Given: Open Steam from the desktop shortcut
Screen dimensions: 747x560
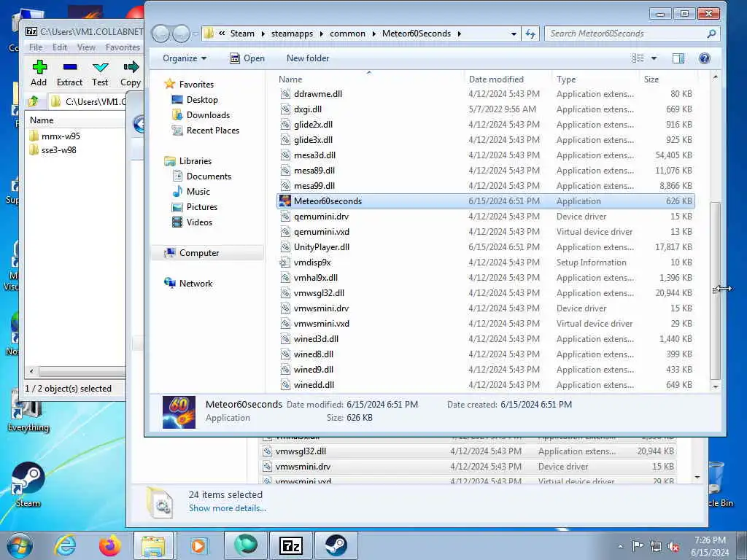Looking at the screenshot, I should pos(28,485).
